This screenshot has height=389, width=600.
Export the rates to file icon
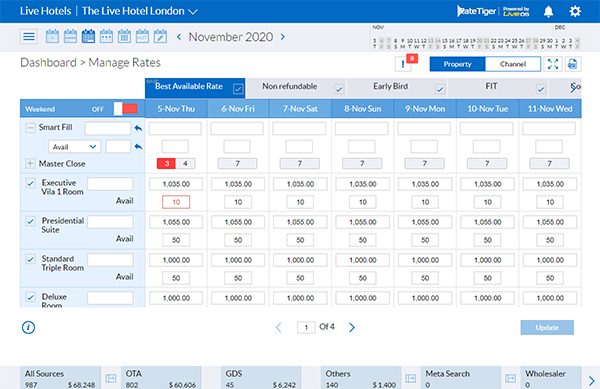click(572, 64)
